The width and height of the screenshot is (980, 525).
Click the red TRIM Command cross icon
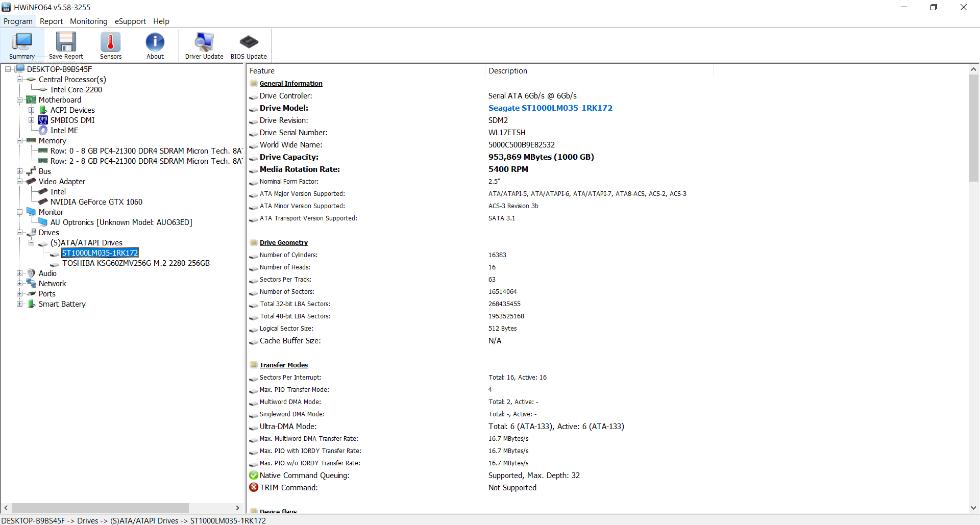(x=254, y=487)
